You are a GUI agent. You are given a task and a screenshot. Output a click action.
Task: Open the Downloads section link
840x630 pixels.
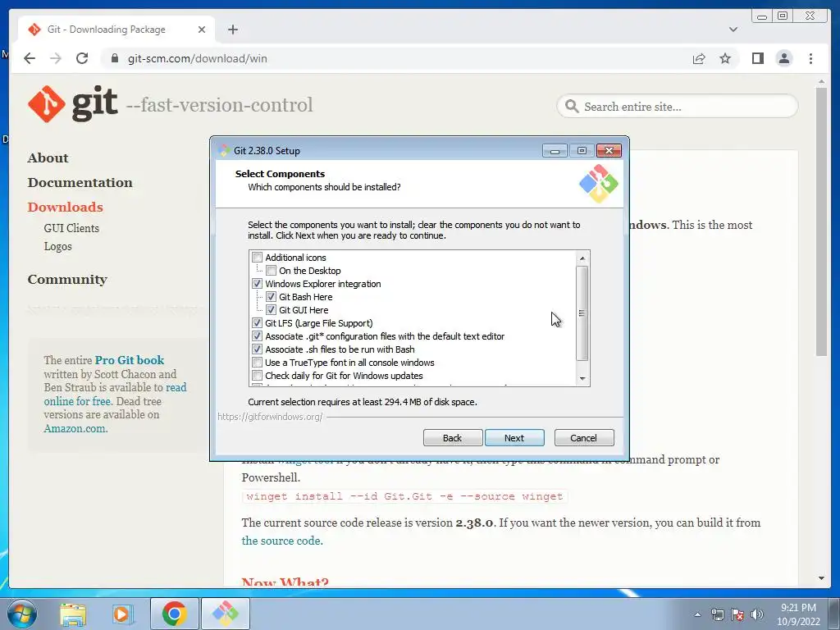66,208
